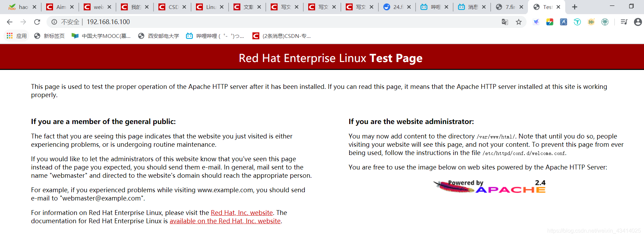Open the CSDN bookmark in bookmarks bar

282,36
